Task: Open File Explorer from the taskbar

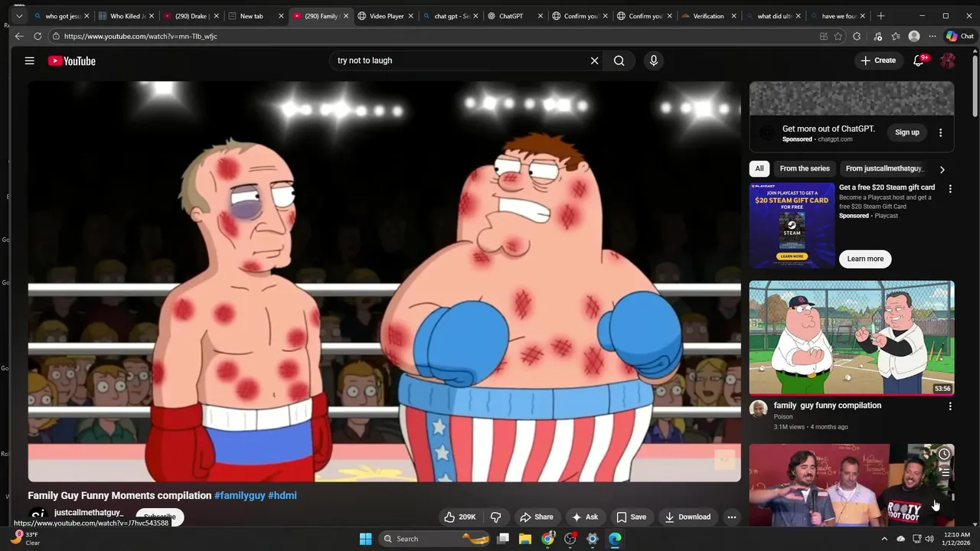Action: pos(525,539)
